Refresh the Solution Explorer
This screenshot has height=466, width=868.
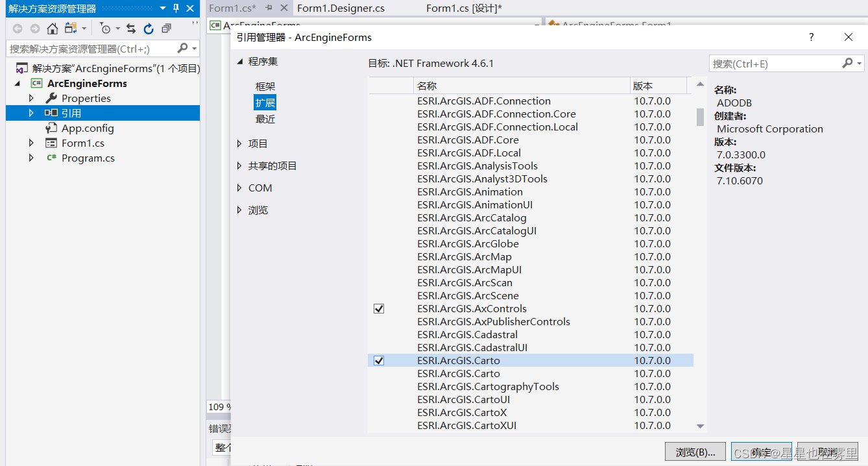click(x=149, y=29)
